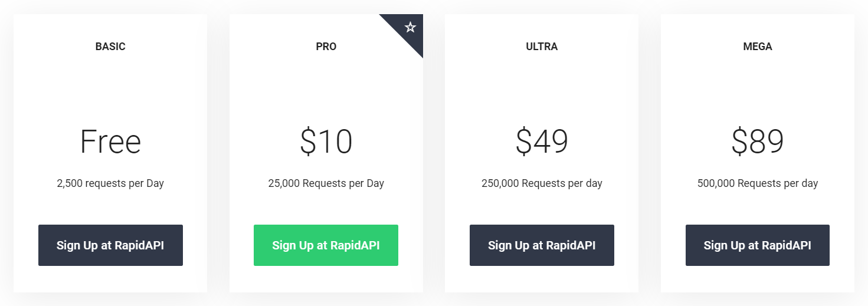Click the dollar sign in the $89 price

(740, 142)
